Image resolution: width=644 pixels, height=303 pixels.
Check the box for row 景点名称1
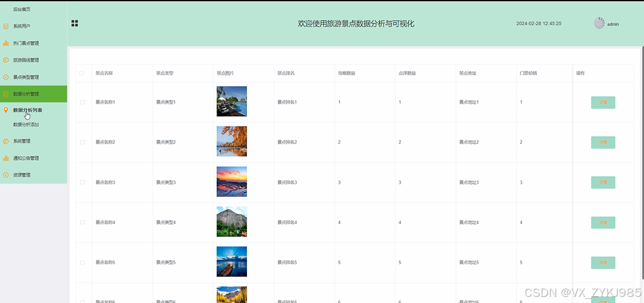coord(83,102)
